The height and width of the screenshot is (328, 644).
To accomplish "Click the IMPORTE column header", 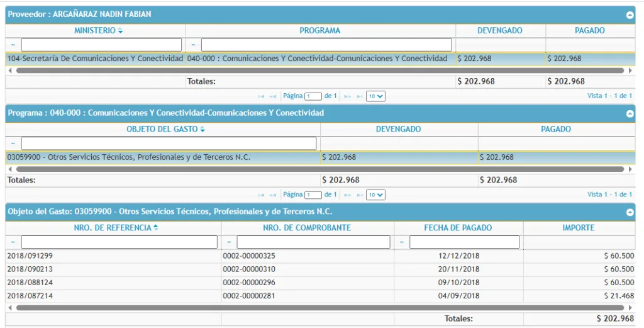I will (578, 228).
